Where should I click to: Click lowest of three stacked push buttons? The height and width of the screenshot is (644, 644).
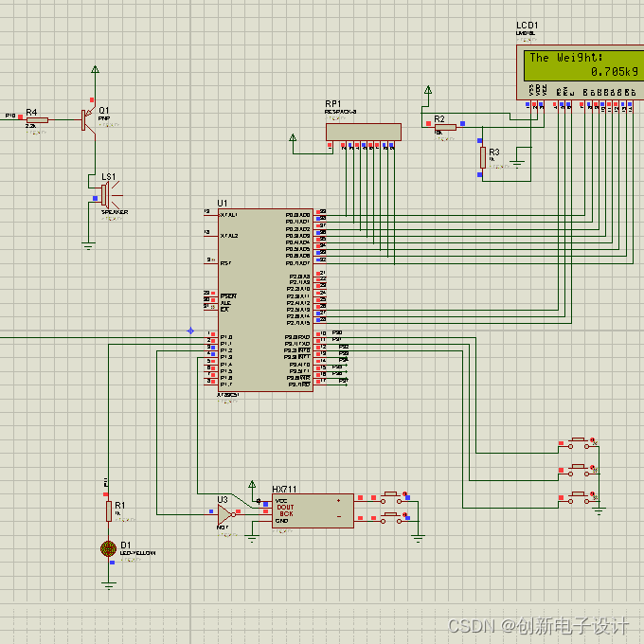(x=579, y=497)
